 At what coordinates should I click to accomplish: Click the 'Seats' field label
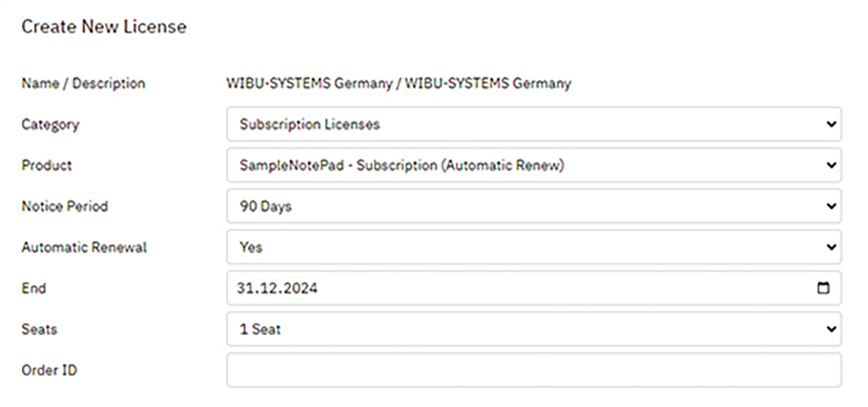click(x=39, y=329)
